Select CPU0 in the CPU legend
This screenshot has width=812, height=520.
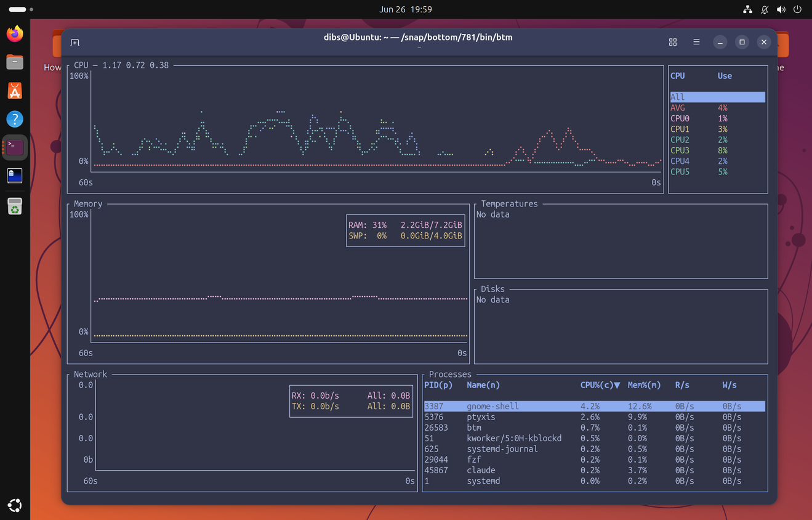tap(718, 118)
